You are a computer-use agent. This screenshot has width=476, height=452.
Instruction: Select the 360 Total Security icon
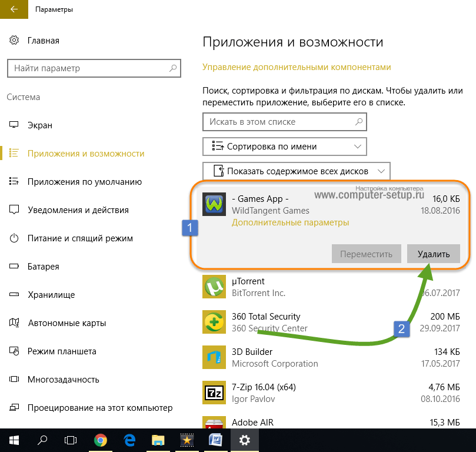tap(213, 322)
